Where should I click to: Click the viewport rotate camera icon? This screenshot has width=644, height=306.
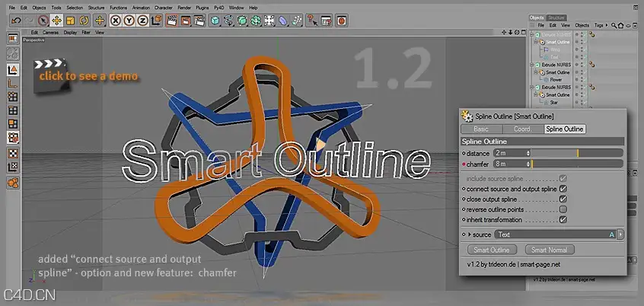pyautogui.click(x=517, y=32)
